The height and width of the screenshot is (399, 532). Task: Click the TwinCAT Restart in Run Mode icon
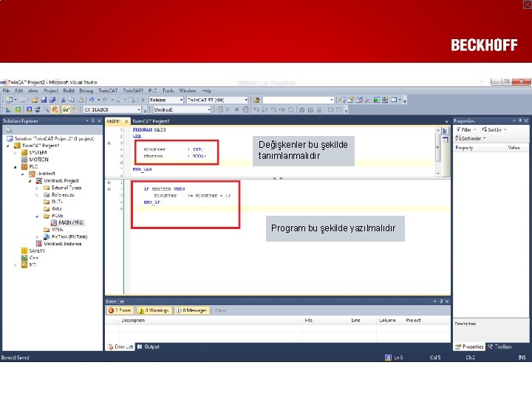click(x=18, y=109)
